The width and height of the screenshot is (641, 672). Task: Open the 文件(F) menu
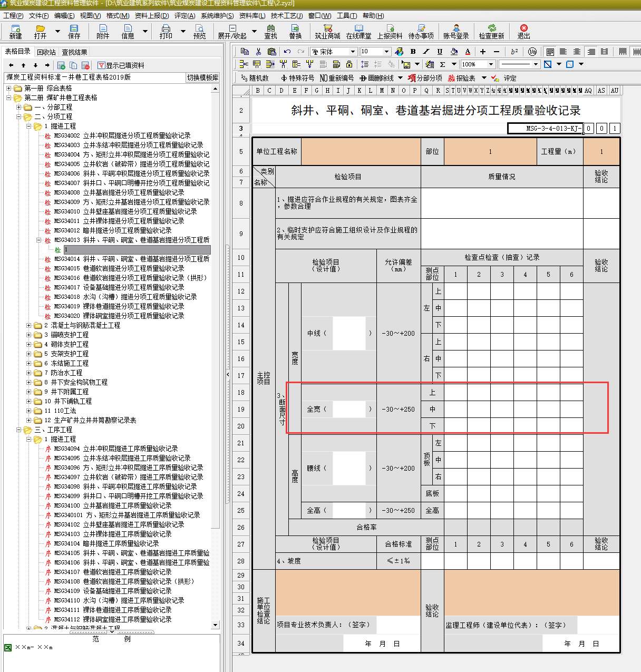39,16
